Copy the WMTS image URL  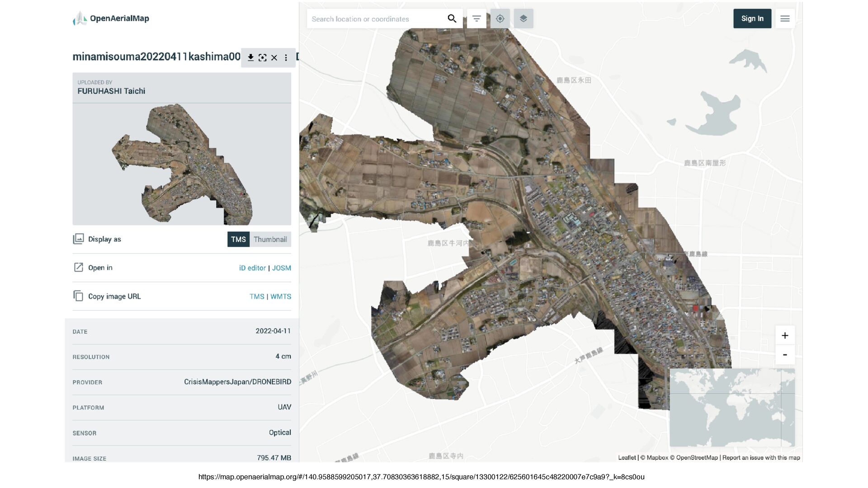(281, 296)
